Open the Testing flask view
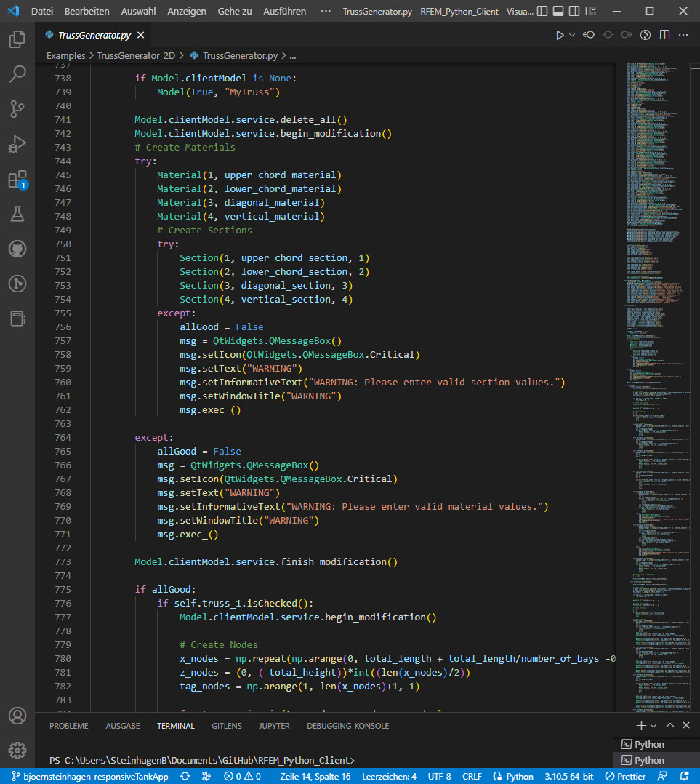The height and width of the screenshot is (784, 700). tap(17, 214)
